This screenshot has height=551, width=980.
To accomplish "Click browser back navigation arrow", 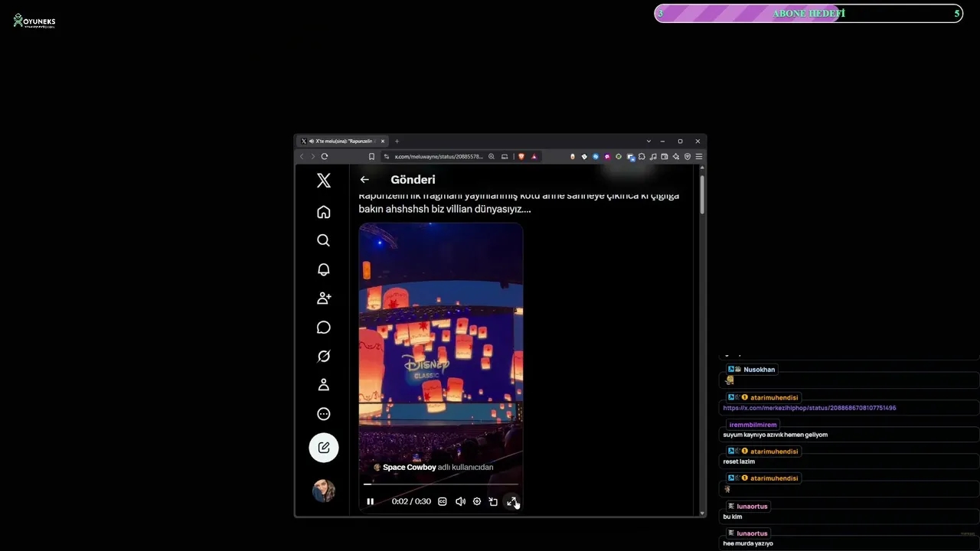I will (x=302, y=157).
